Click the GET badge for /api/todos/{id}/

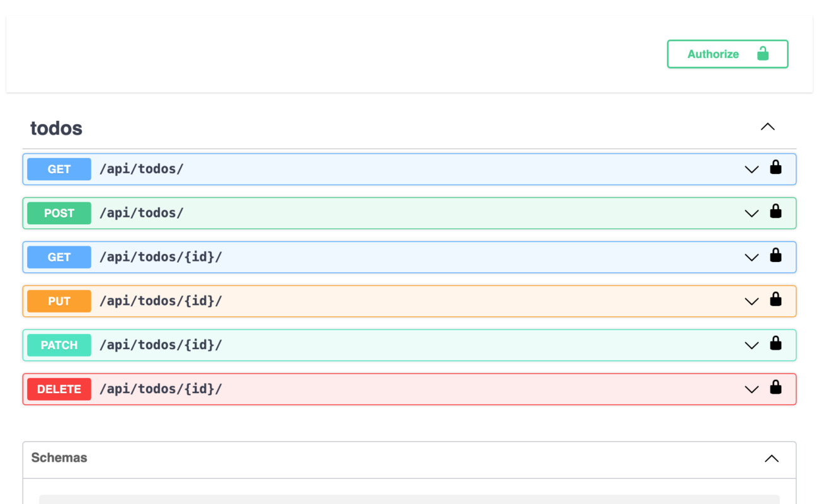coord(59,258)
